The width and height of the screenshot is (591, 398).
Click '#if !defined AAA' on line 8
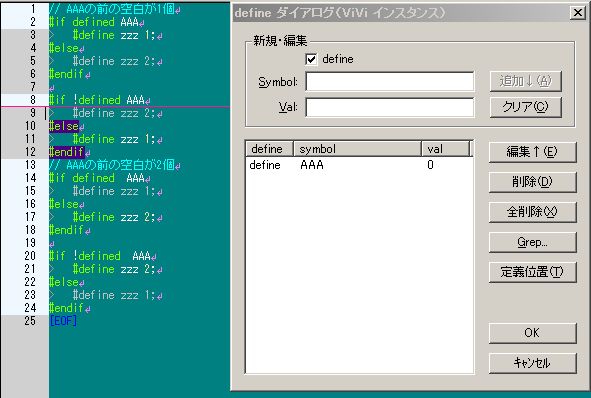[x=97, y=100]
